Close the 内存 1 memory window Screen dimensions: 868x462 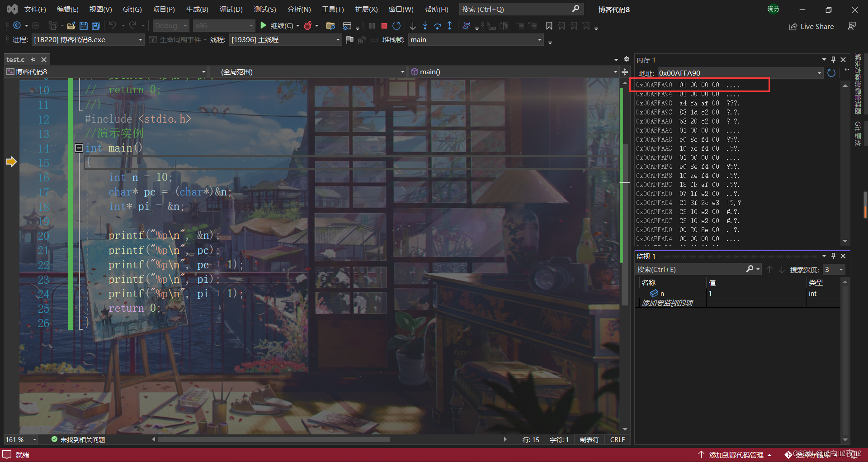(843, 60)
